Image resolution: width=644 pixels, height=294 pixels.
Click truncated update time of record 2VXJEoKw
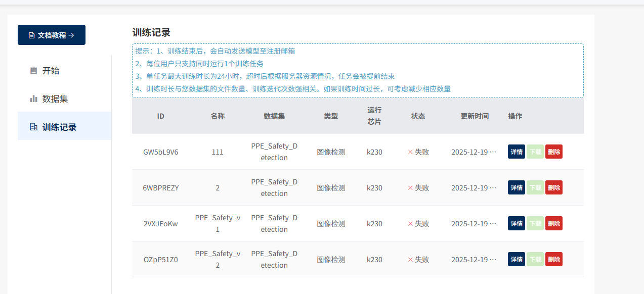(x=474, y=224)
